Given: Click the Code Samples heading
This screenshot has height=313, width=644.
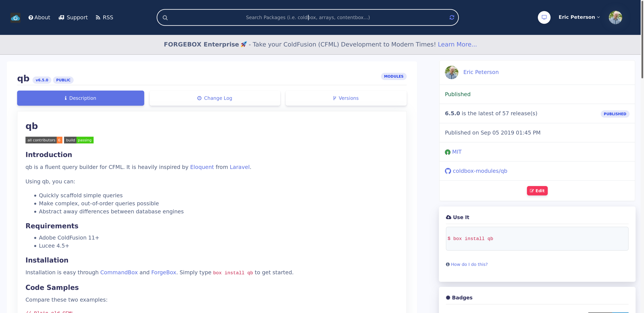Looking at the screenshot, I should click(x=52, y=288).
